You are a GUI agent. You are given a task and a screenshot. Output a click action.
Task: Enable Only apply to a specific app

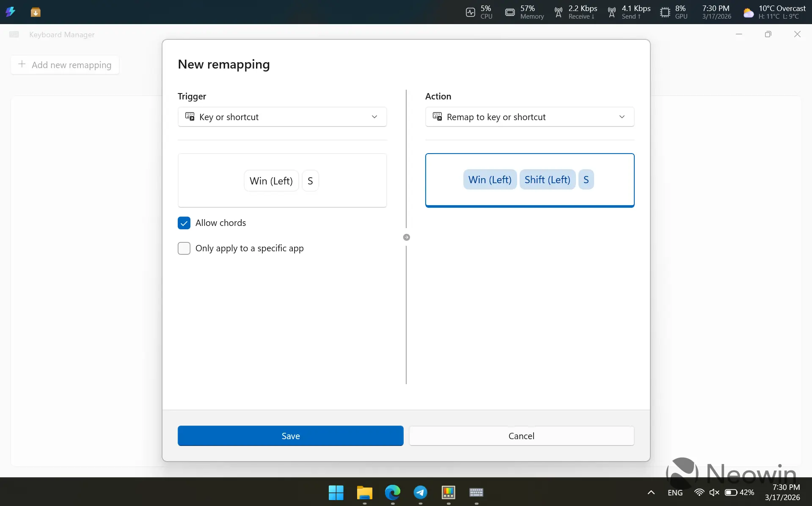(184, 248)
